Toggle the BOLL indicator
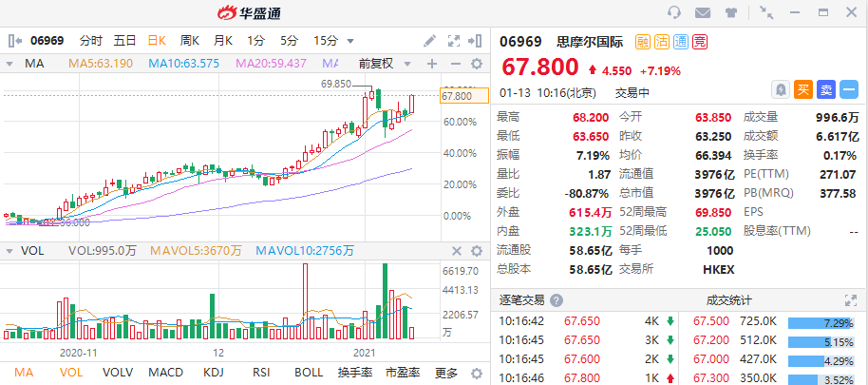This screenshot has height=385, width=868. [x=309, y=373]
